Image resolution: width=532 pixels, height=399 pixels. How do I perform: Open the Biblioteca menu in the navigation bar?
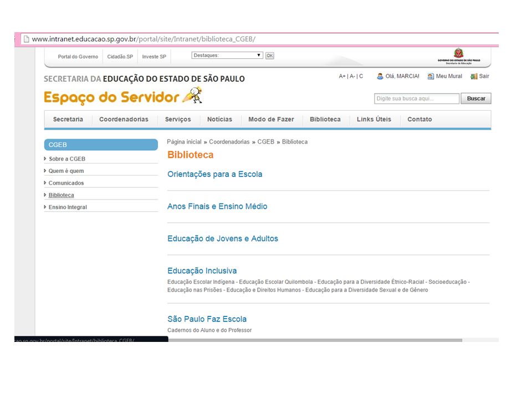click(x=325, y=120)
